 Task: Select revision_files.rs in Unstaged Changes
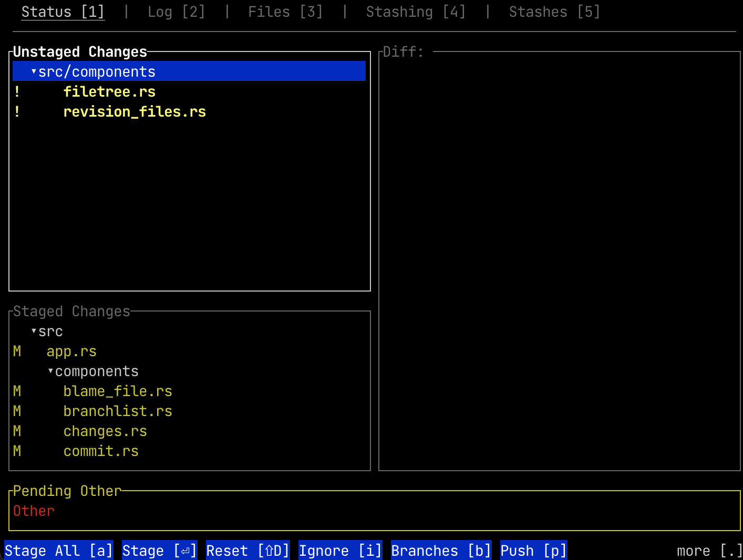(x=135, y=111)
